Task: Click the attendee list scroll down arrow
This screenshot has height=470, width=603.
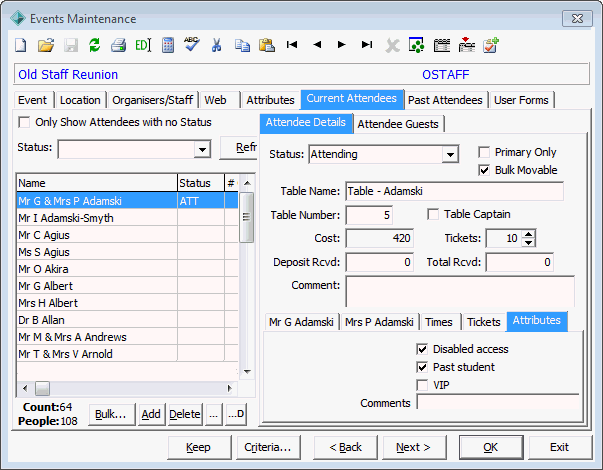Action: click(247, 372)
